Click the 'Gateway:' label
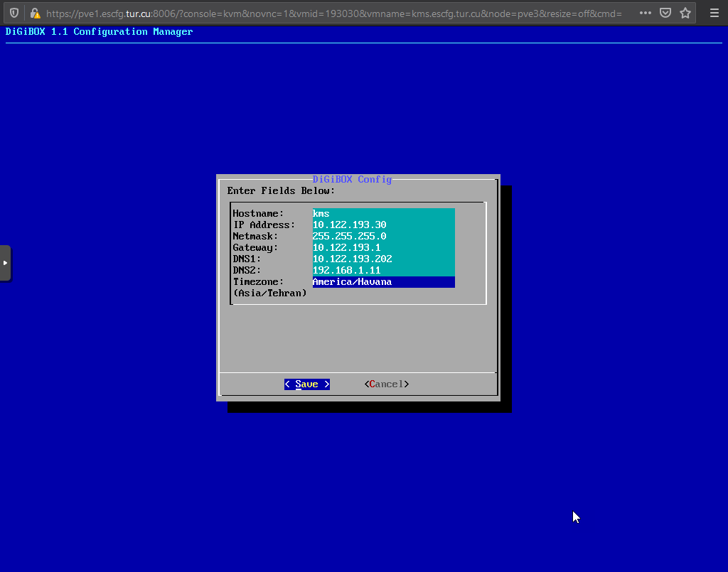Image resolution: width=728 pixels, height=572 pixels. click(255, 248)
